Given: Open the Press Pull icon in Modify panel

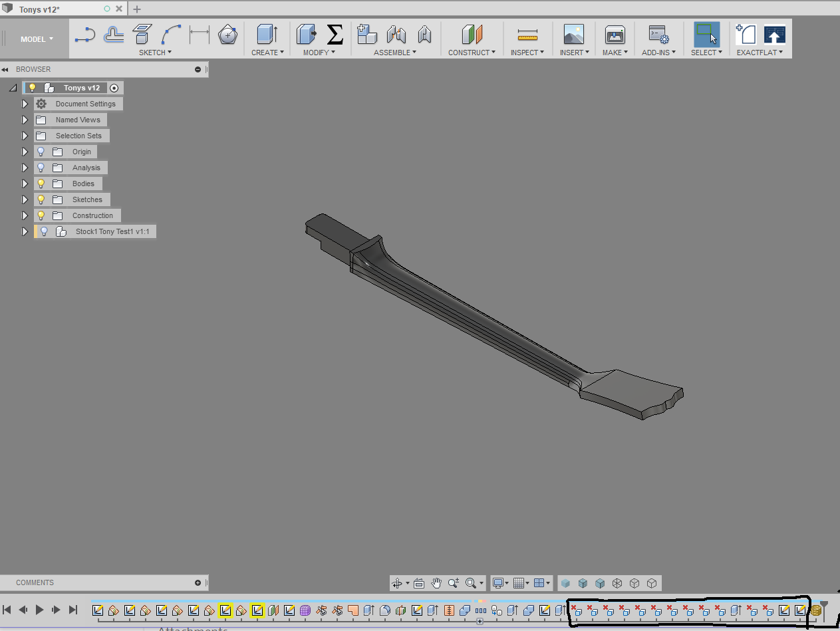Looking at the screenshot, I should [306, 34].
